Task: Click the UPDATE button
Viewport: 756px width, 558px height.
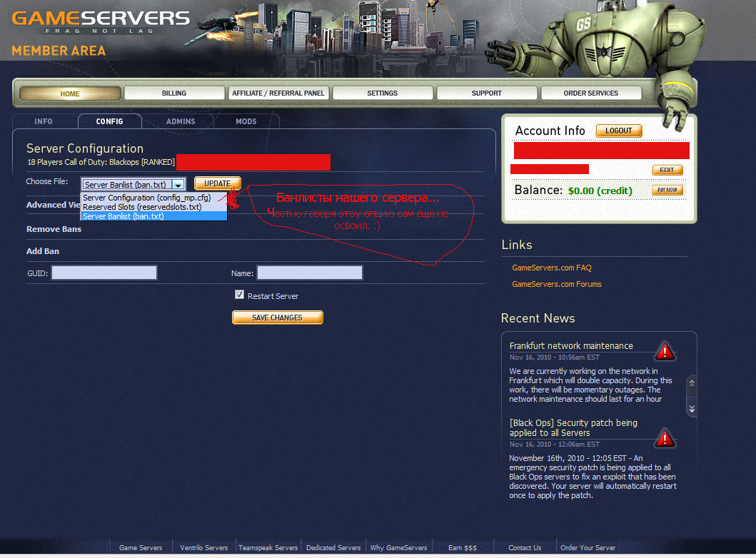Action: [x=218, y=183]
